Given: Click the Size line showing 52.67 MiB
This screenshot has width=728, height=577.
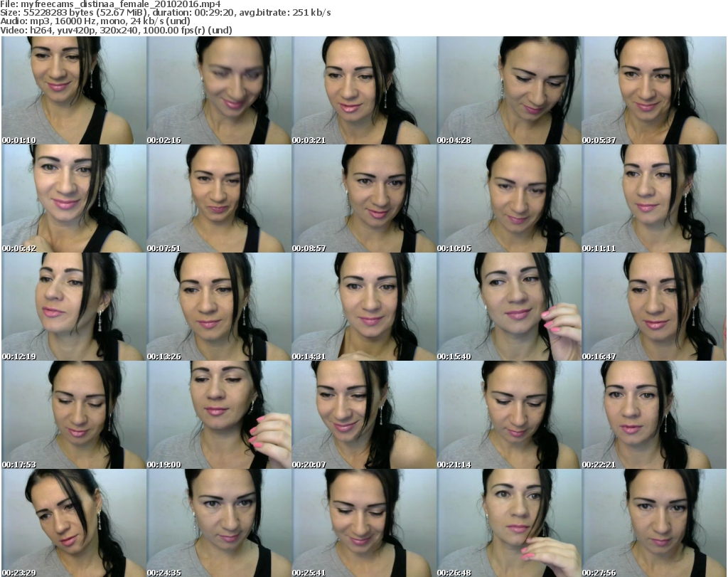Looking at the screenshot, I should click(166, 13).
